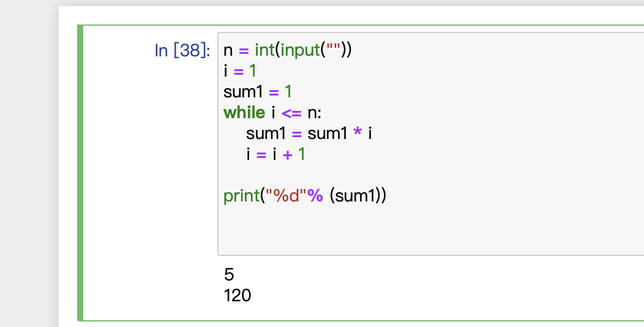Click the output result 120
Viewport: 644px width, 327px height.
click(x=238, y=295)
